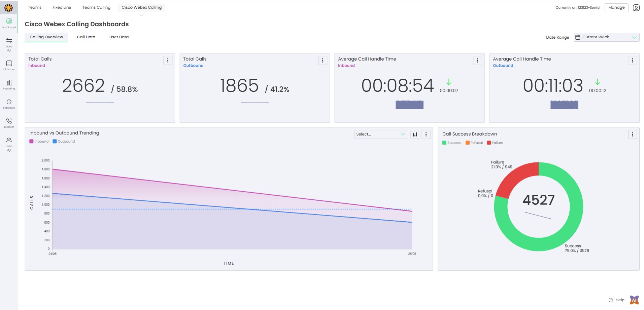
Task: Open options menu on Call Success Breakdown
Action: 633,134
